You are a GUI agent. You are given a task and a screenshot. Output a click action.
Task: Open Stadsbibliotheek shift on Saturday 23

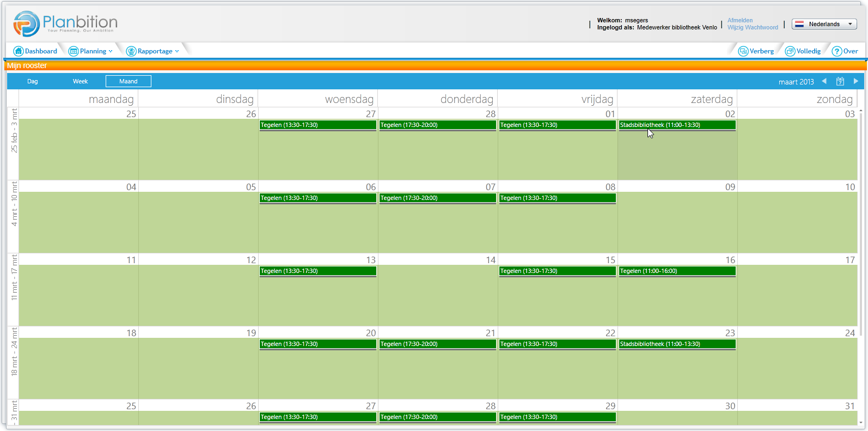(x=677, y=344)
